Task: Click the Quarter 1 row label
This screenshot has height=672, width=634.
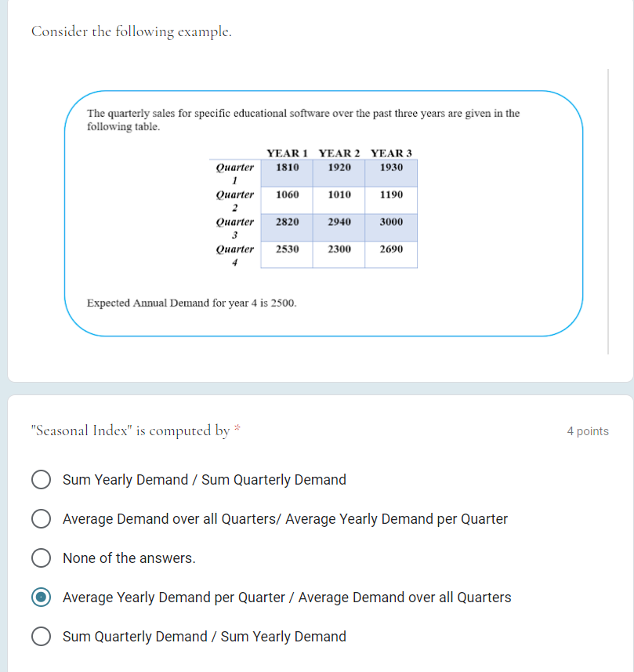Action: (x=234, y=173)
